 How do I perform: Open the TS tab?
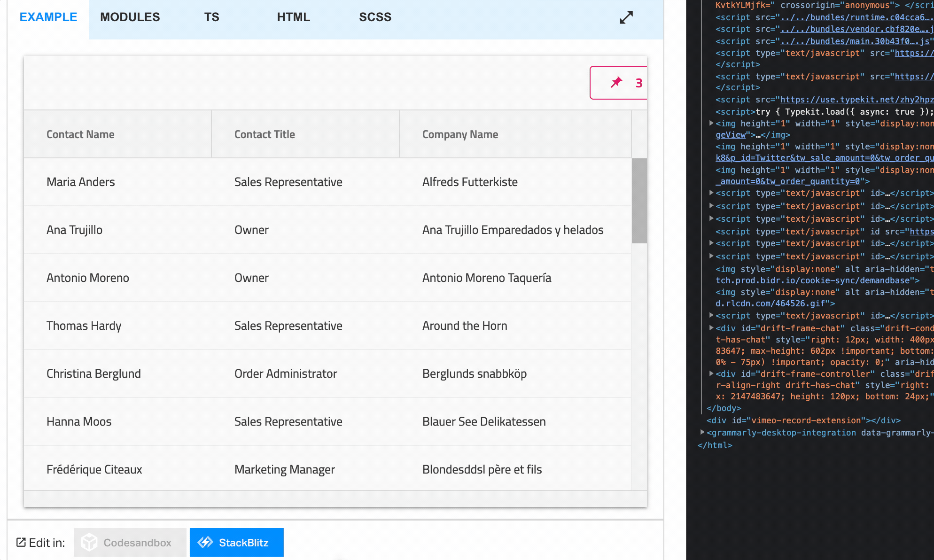[211, 17]
